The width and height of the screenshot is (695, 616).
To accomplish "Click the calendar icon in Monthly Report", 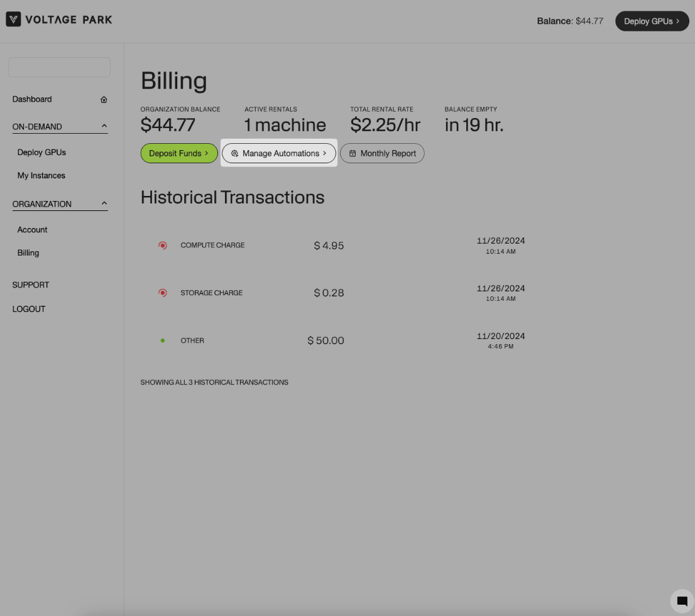I will (x=353, y=153).
